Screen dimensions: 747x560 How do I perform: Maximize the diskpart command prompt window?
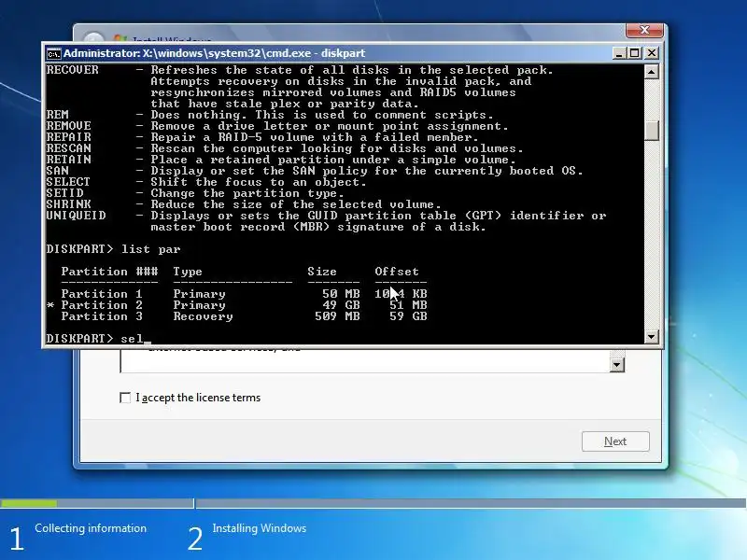(635, 53)
